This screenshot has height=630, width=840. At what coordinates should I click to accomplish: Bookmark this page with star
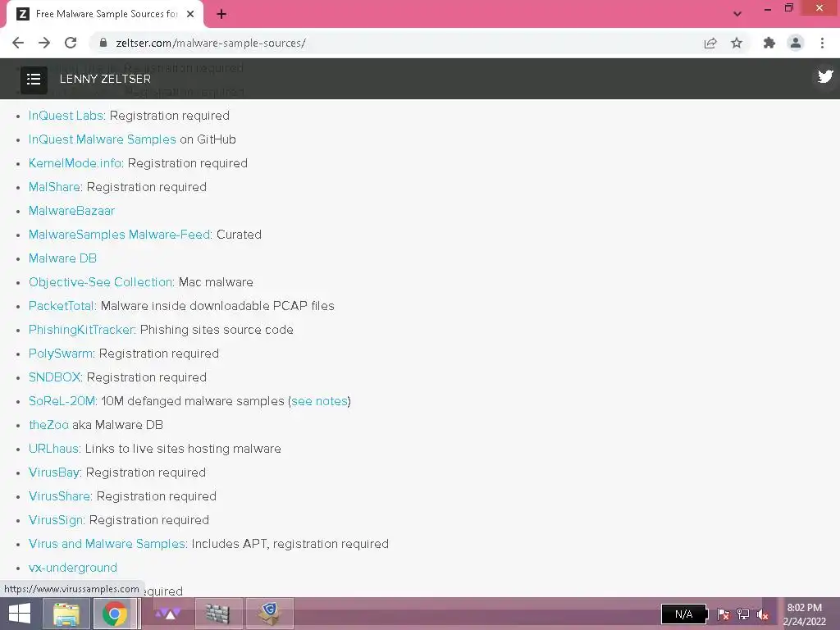[x=737, y=43]
